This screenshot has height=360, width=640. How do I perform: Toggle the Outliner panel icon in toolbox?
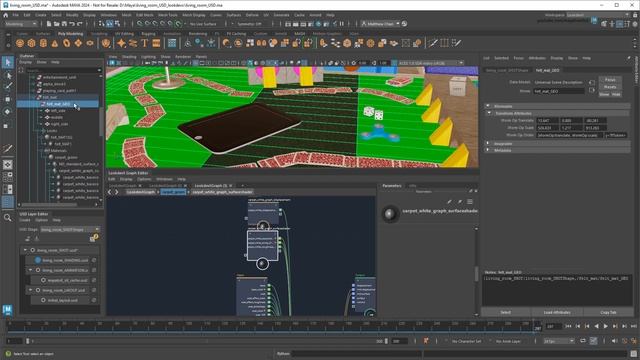click(x=7, y=202)
